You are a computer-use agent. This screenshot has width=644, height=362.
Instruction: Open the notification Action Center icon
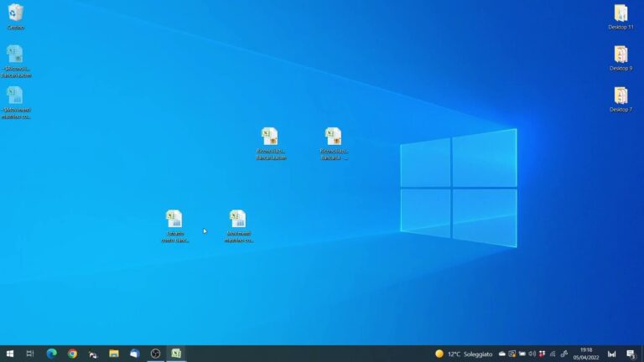tap(631, 354)
